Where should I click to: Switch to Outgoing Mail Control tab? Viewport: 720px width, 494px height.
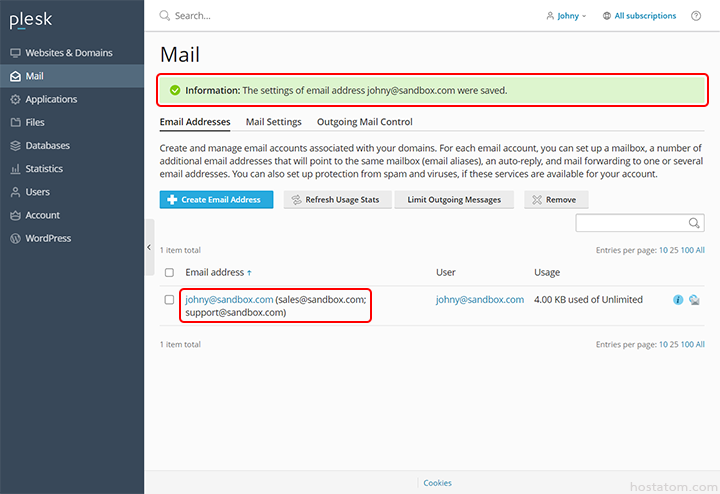(x=364, y=122)
